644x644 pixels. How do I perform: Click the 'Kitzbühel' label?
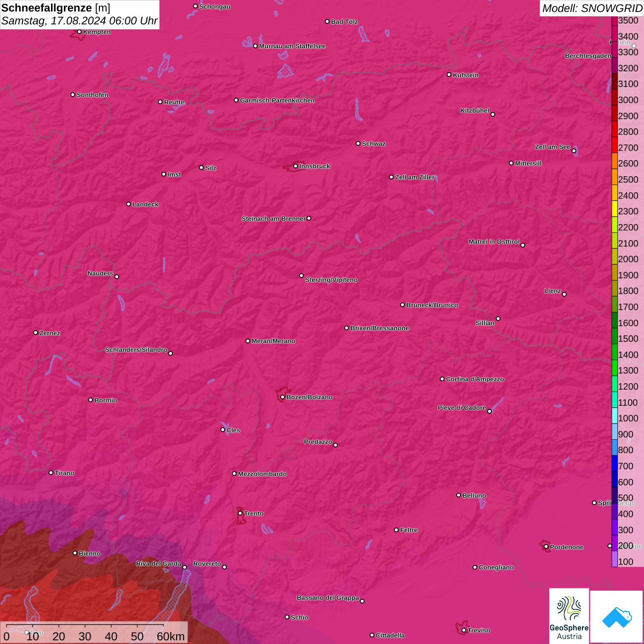point(475,110)
